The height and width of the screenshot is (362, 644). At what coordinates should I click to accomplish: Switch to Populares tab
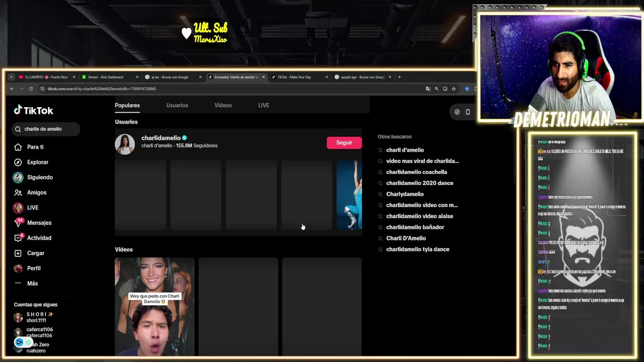[127, 105]
